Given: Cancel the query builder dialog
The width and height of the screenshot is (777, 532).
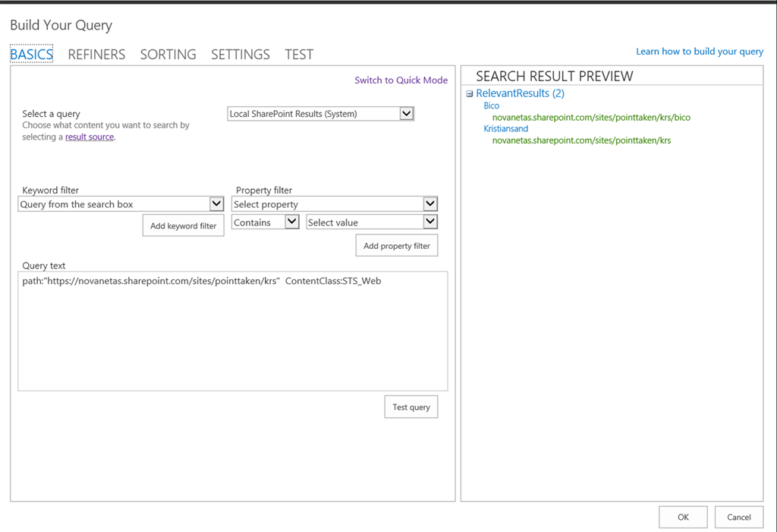Looking at the screenshot, I should (738, 517).
